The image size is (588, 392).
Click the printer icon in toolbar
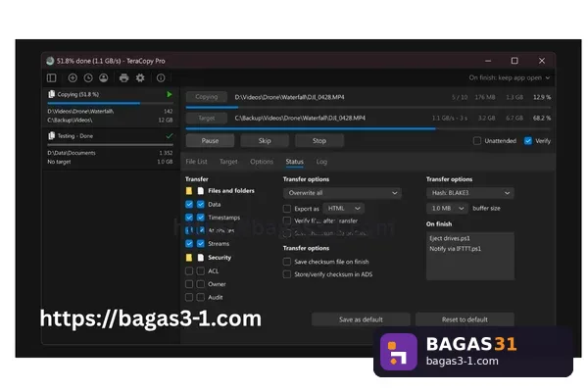tap(123, 77)
